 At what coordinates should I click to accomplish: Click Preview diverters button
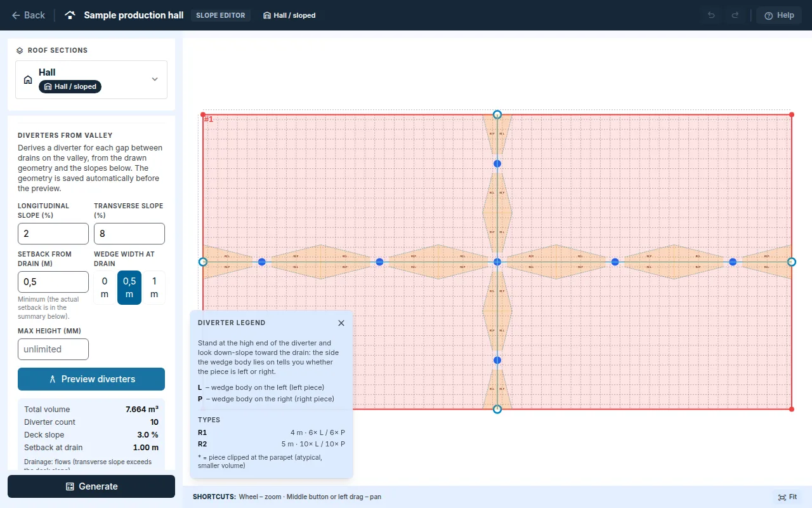coord(91,379)
